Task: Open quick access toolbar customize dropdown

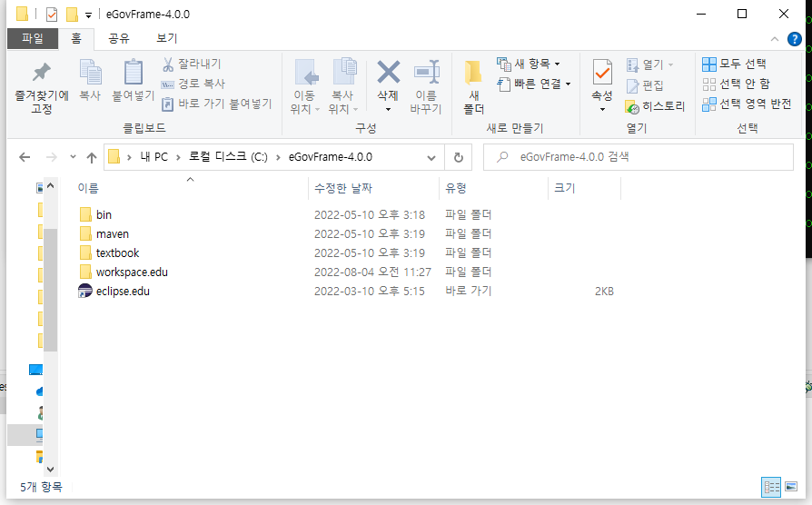Action: [x=88, y=15]
